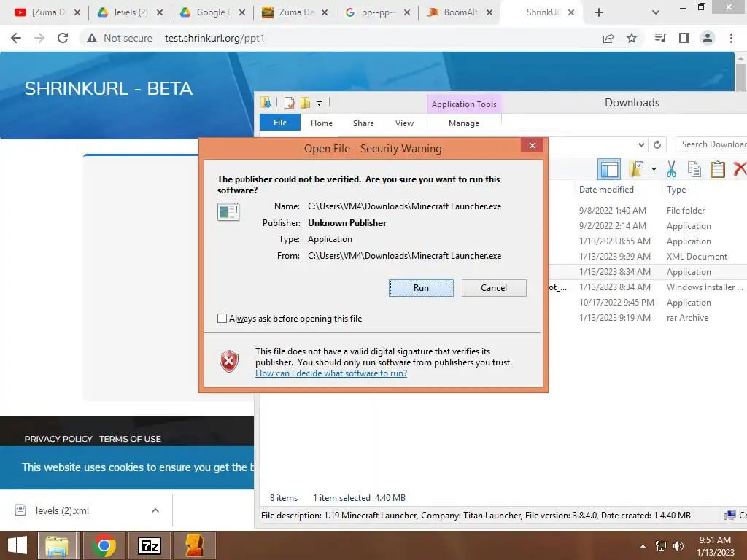
Task: Open the File tab in Downloads window
Action: click(x=280, y=122)
